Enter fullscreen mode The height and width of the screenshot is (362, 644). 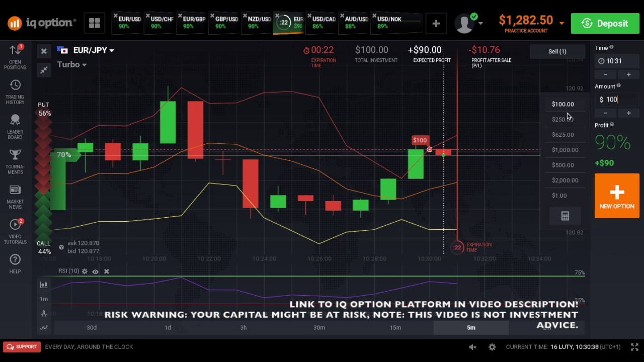(x=634, y=347)
